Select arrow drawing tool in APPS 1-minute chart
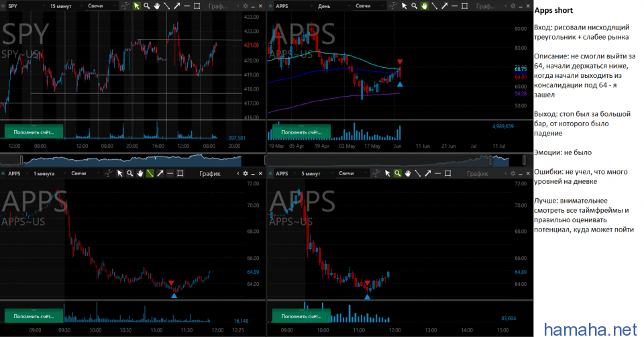 160,173
